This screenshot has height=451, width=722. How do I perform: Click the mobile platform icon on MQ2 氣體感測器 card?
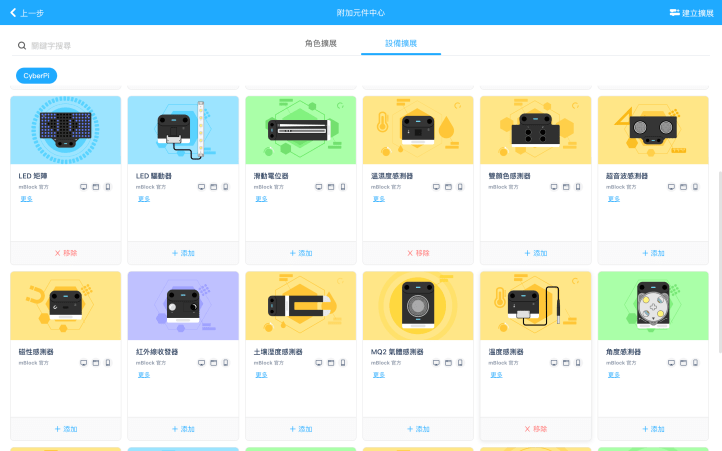(x=460, y=363)
